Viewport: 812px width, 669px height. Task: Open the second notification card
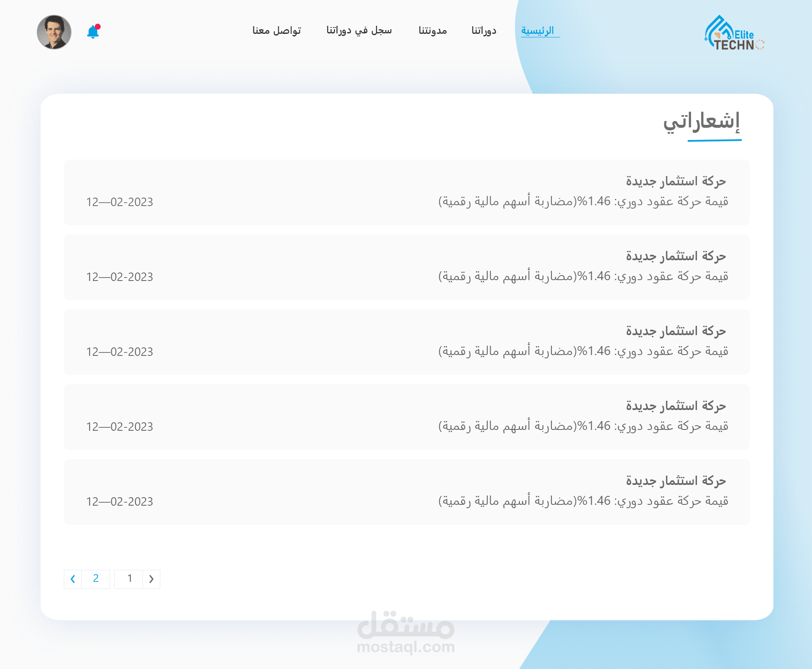406,267
